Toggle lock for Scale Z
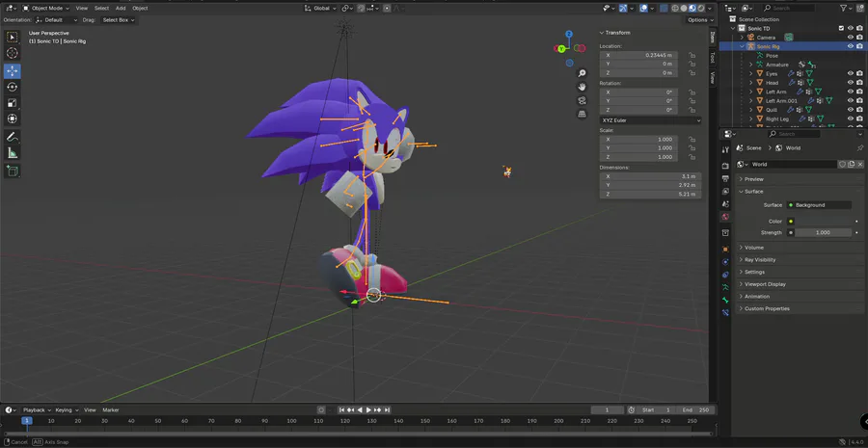 (x=692, y=157)
